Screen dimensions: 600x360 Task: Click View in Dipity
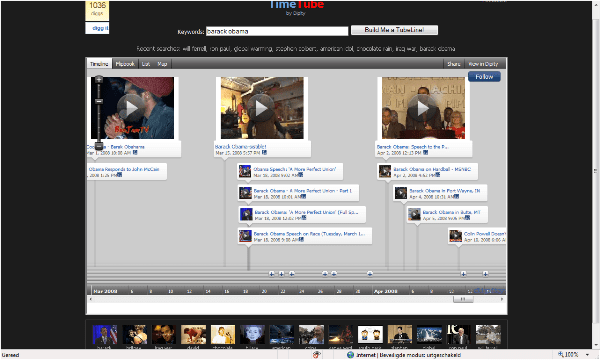point(484,64)
